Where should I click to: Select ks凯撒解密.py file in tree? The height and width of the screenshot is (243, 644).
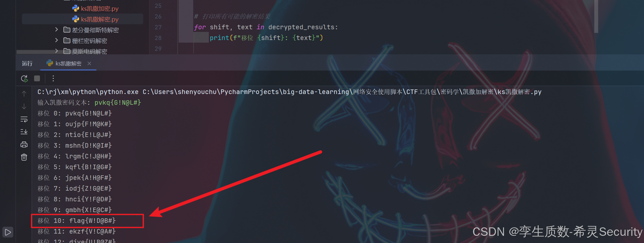tap(95, 19)
